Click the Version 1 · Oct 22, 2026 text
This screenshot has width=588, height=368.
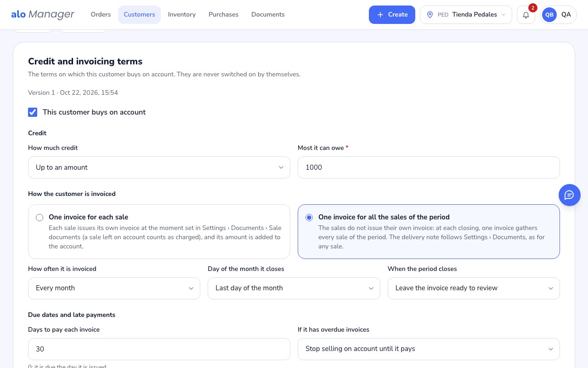pyautogui.click(x=73, y=93)
